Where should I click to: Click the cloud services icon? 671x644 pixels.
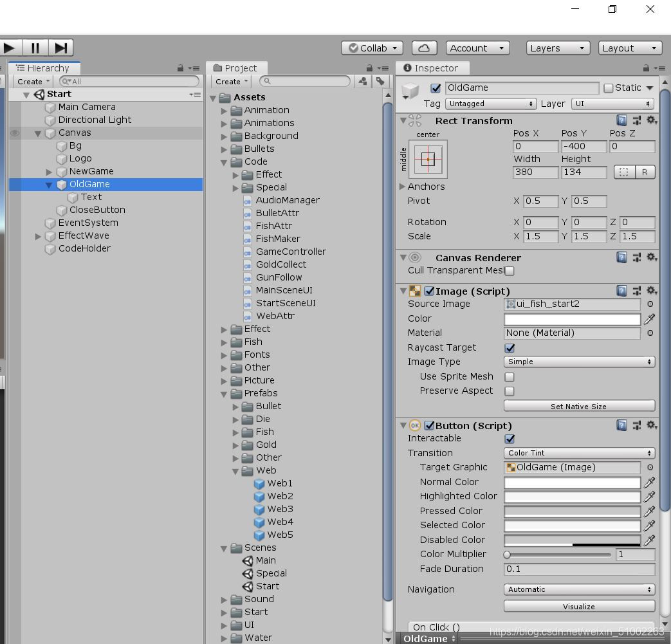point(424,48)
